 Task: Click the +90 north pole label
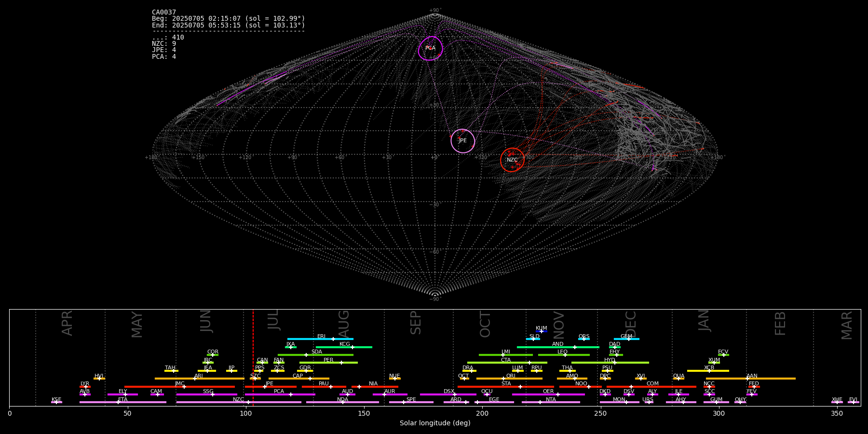[x=435, y=10]
